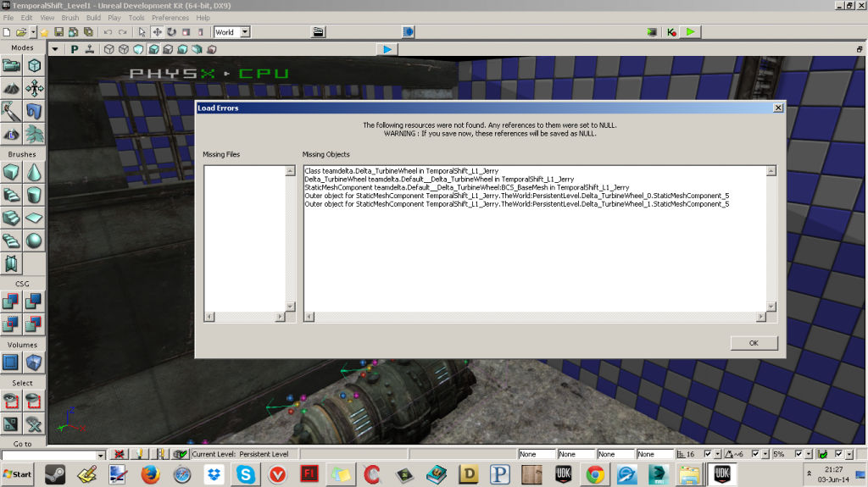The height and width of the screenshot is (487, 868).
Task: Open the Edit menu
Action: point(26,18)
